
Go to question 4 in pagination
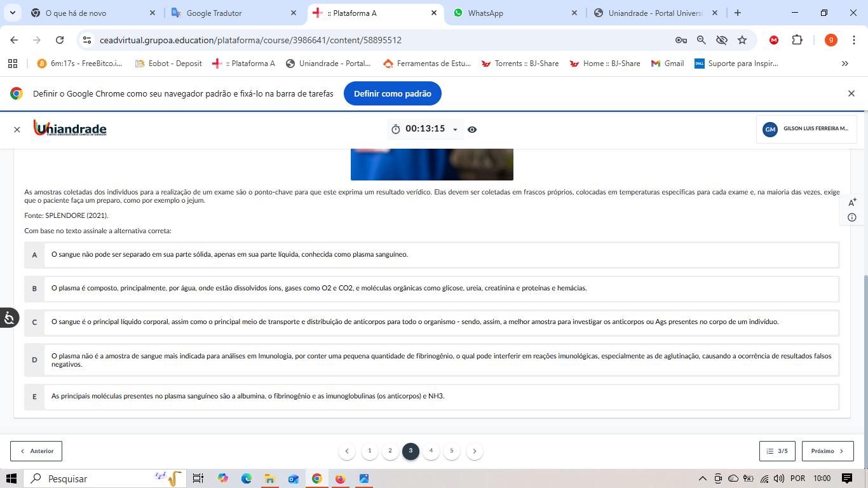coord(431,451)
